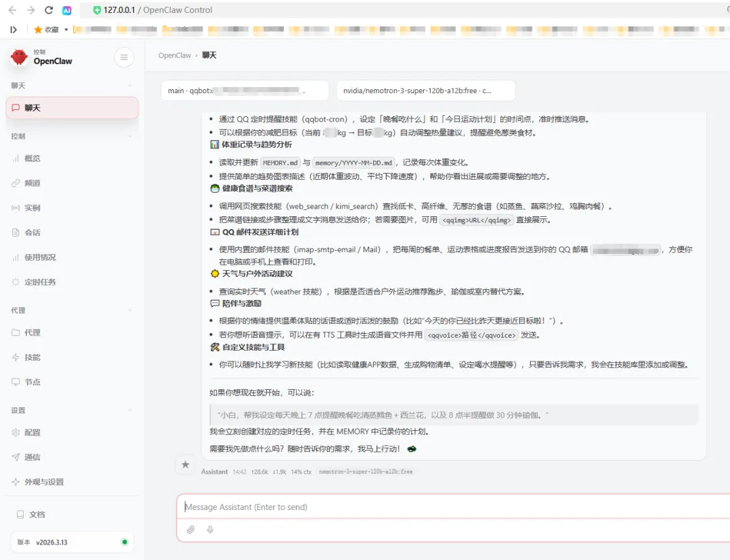
Task: Open 实例 instances in sidebar
Action: 72,208
